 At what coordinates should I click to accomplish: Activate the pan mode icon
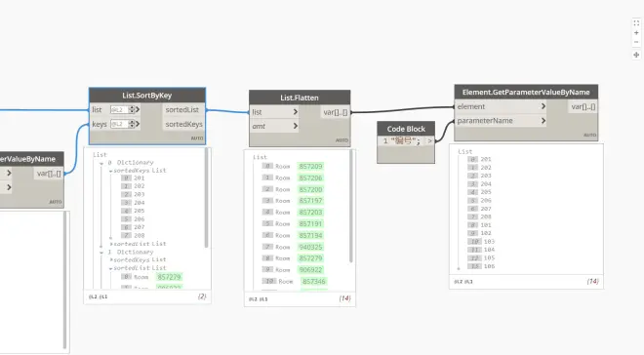click(636, 55)
